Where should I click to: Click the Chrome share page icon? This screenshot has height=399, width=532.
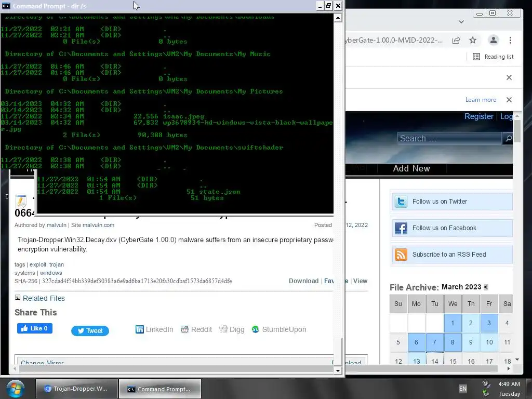[x=456, y=41]
